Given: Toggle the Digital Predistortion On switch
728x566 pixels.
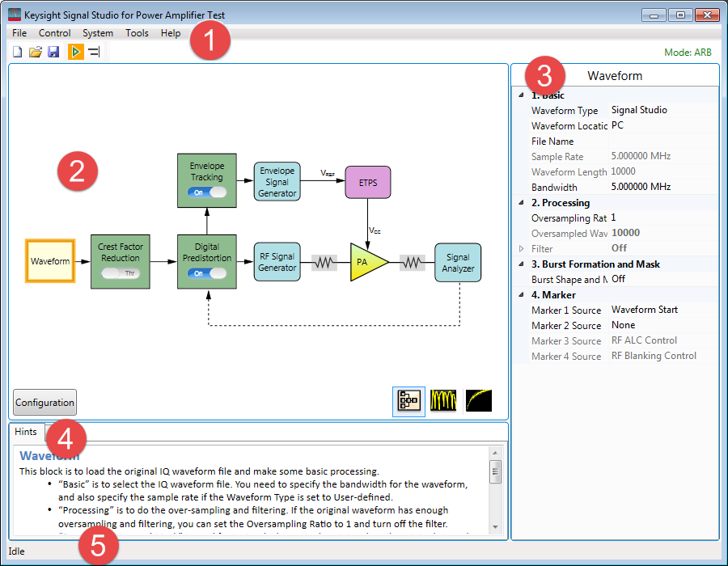Looking at the screenshot, I should [x=206, y=273].
